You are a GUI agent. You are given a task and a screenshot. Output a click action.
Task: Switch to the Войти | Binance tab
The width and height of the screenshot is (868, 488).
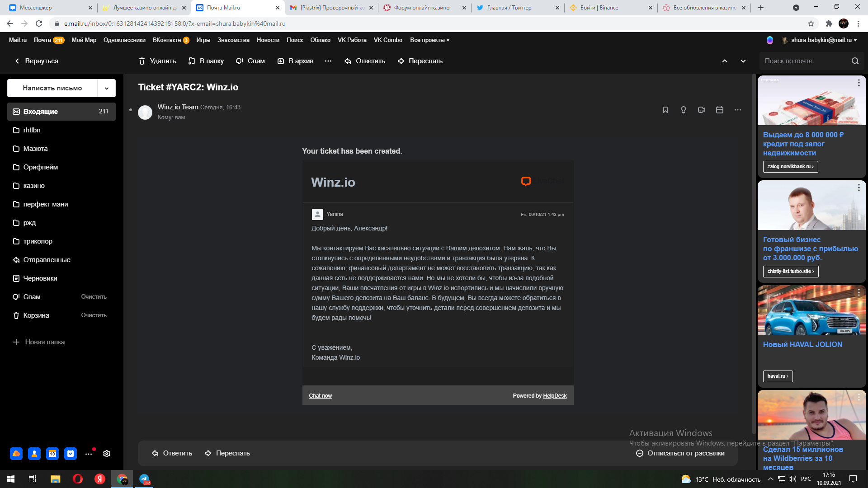[x=610, y=8]
